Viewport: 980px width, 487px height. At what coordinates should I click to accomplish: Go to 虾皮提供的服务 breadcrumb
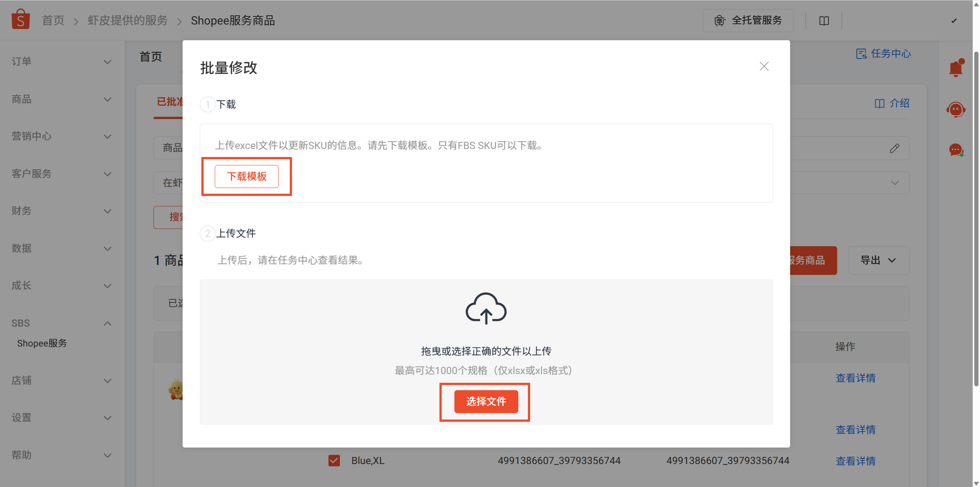(x=127, y=20)
